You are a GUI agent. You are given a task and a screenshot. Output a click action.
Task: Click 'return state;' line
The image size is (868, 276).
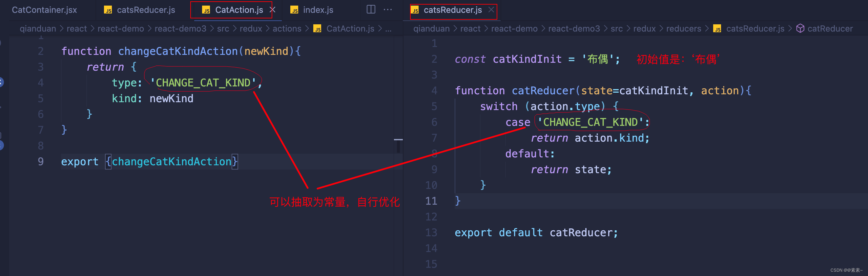571,170
